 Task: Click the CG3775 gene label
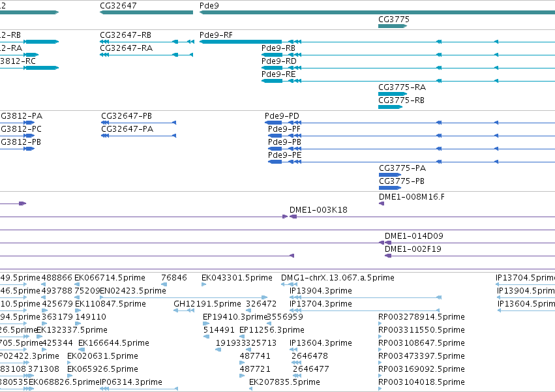click(394, 20)
